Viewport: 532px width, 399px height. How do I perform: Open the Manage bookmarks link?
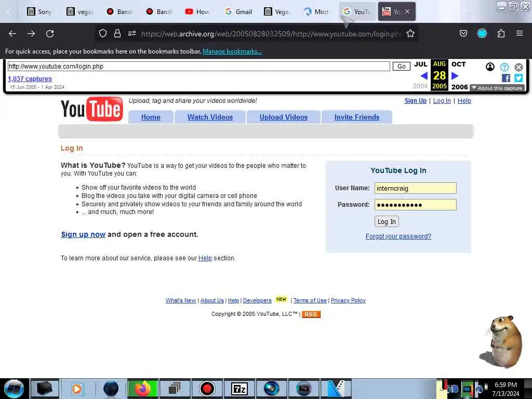(x=232, y=51)
